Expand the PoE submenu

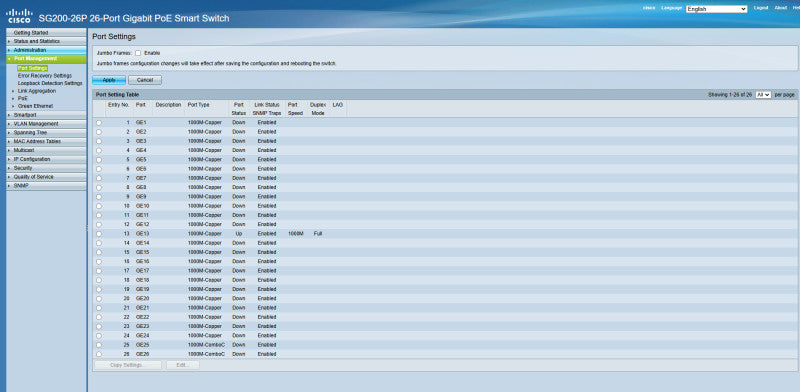[x=22, y=99]
